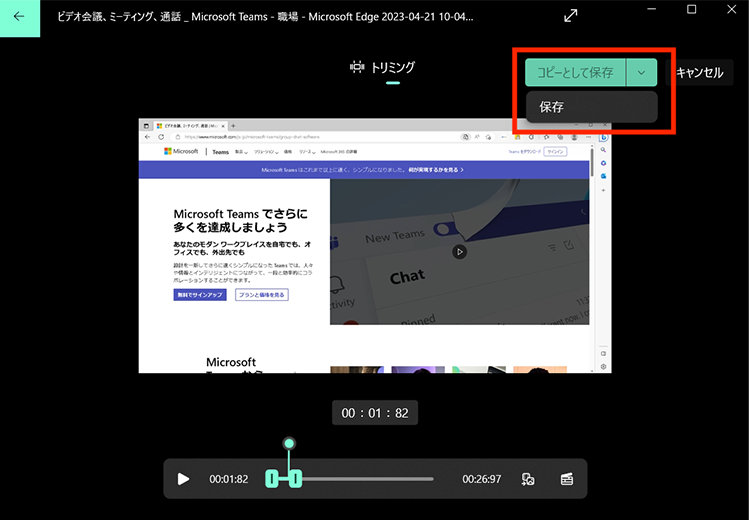Select the round playhead marker above timeline
The image size is (749, 520).
coord(289,443)
